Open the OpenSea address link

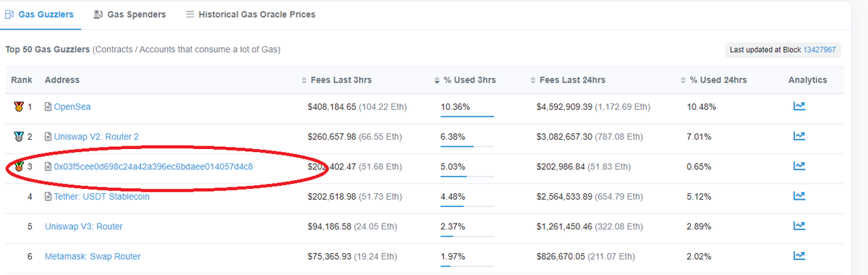(x=72, y=107)
